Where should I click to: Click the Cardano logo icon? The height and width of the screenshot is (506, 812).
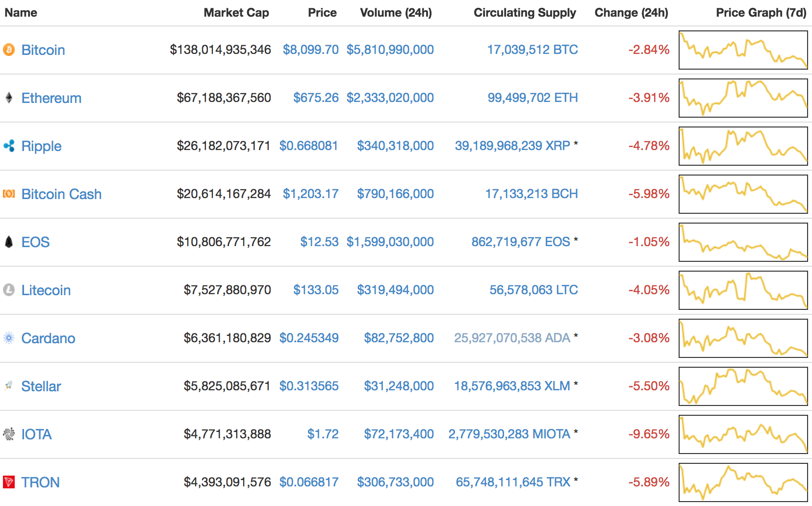click(9, 338)
